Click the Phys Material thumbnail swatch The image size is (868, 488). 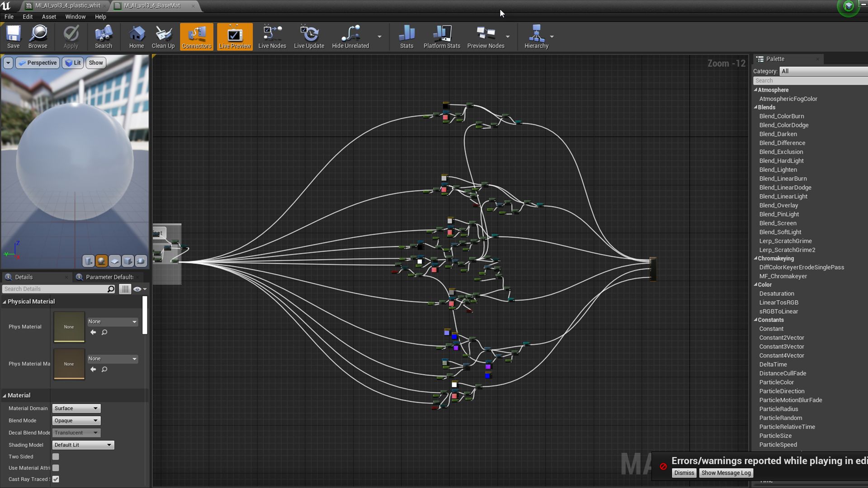point(69,326)
